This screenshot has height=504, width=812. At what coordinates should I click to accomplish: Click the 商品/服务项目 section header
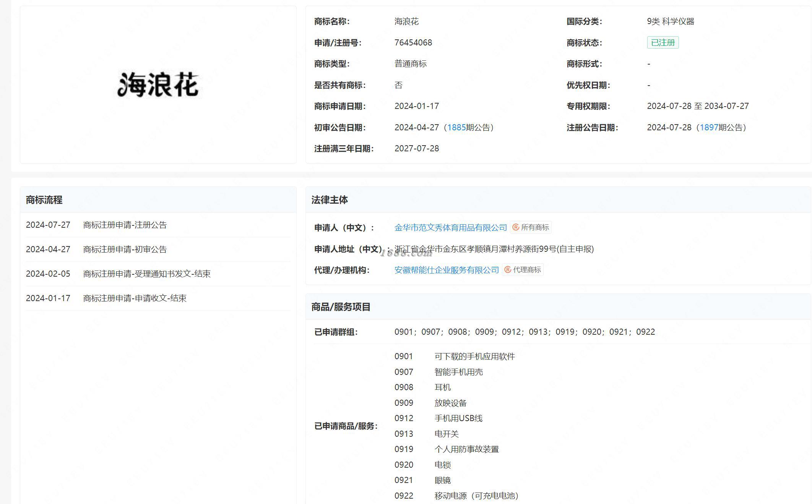[341, 307]
